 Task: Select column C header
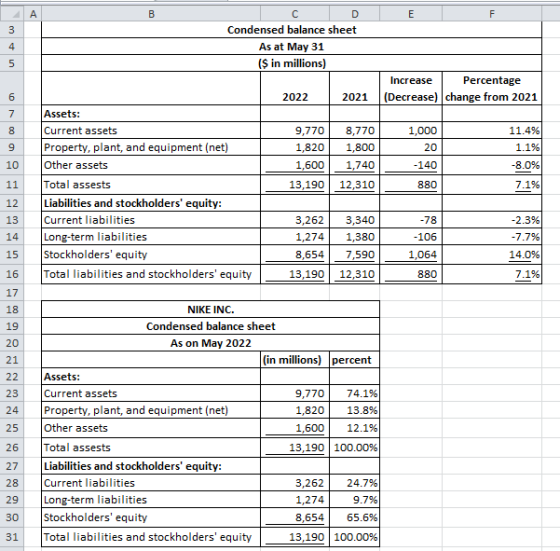click(x=295, y=14)
